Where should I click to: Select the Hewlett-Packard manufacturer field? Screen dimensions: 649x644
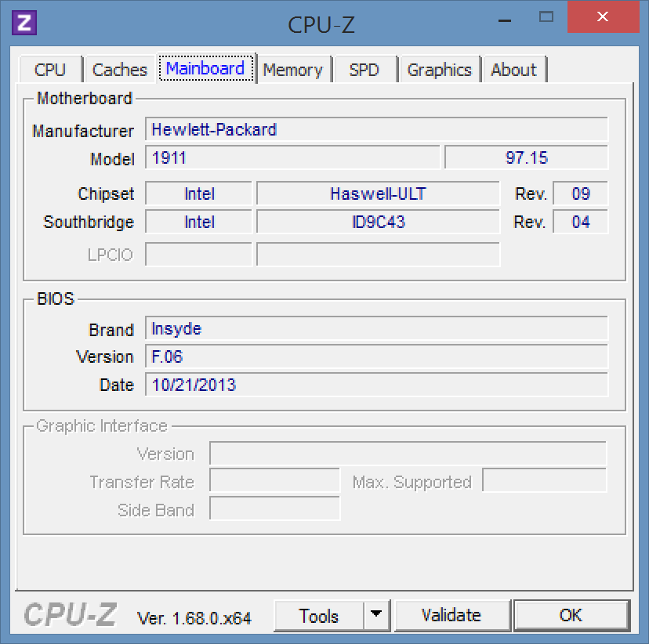376,129
